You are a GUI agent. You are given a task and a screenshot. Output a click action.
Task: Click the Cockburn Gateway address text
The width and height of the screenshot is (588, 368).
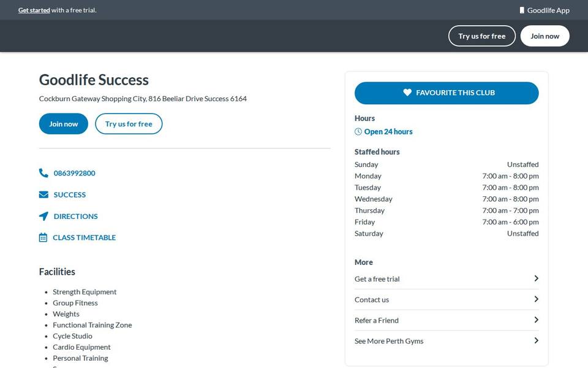[143, 99]
